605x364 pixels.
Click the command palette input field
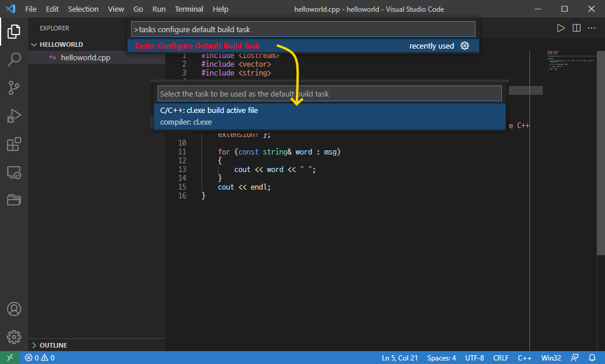pyautogui.click(x=303, y=29)
